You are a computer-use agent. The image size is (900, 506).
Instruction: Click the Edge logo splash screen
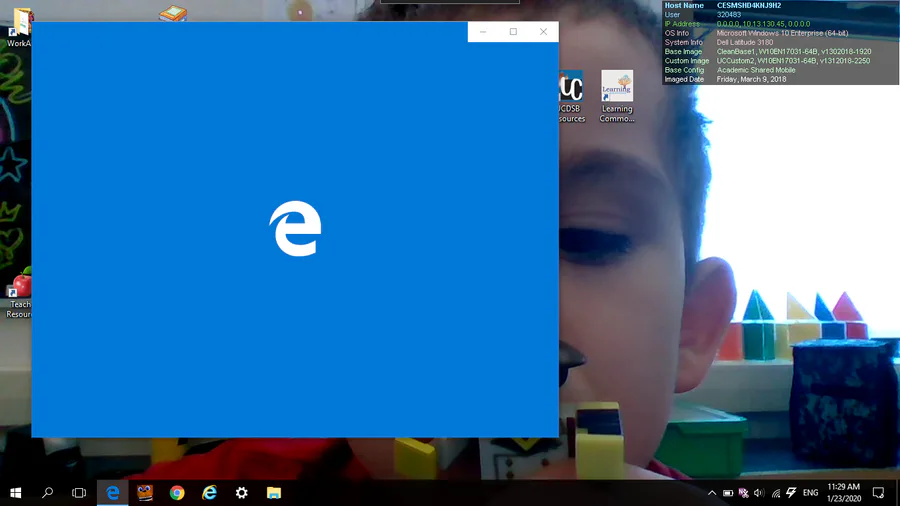click(295, 228)
